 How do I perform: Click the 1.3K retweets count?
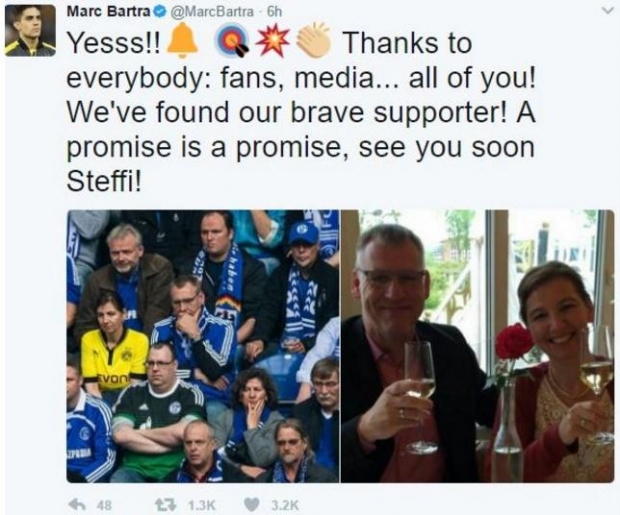click(x=202, y=505)
